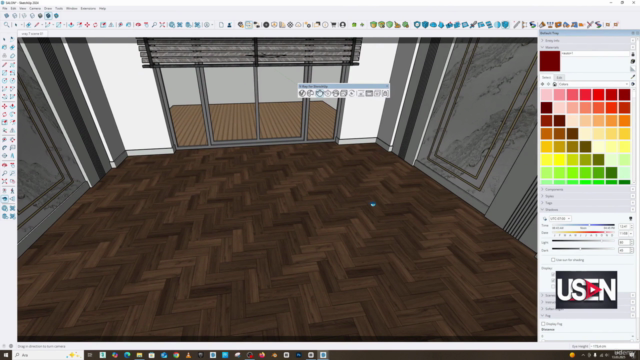The width and height of the screenshot is (640, 360).
Task: Open the UTC-07:00 timezone dropdown
Action: [x=560, y=219]
